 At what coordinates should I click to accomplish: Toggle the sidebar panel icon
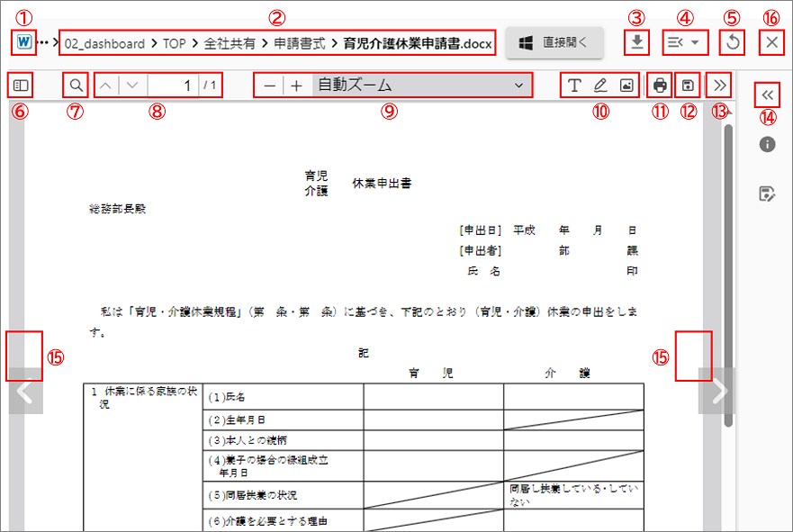[21, 86]
